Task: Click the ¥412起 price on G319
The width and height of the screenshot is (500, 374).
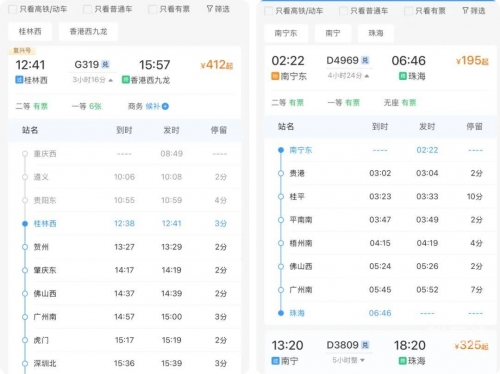Action: pos(217,65)
